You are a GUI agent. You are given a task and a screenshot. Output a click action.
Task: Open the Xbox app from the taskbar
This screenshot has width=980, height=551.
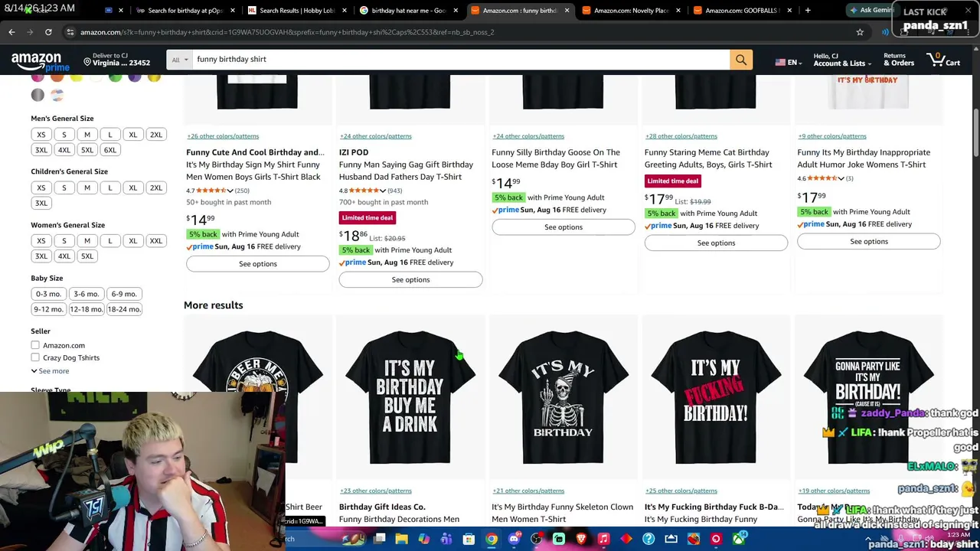point(738,539)
